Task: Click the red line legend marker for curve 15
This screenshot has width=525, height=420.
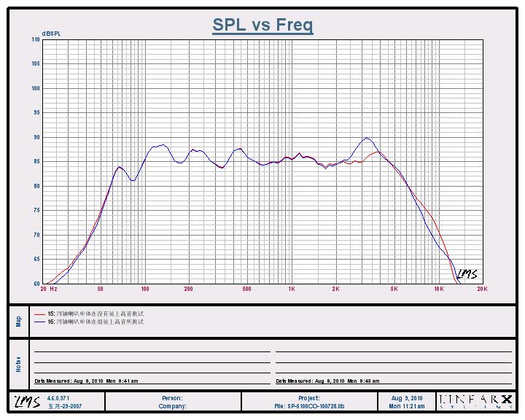Action: click(39, 314)
